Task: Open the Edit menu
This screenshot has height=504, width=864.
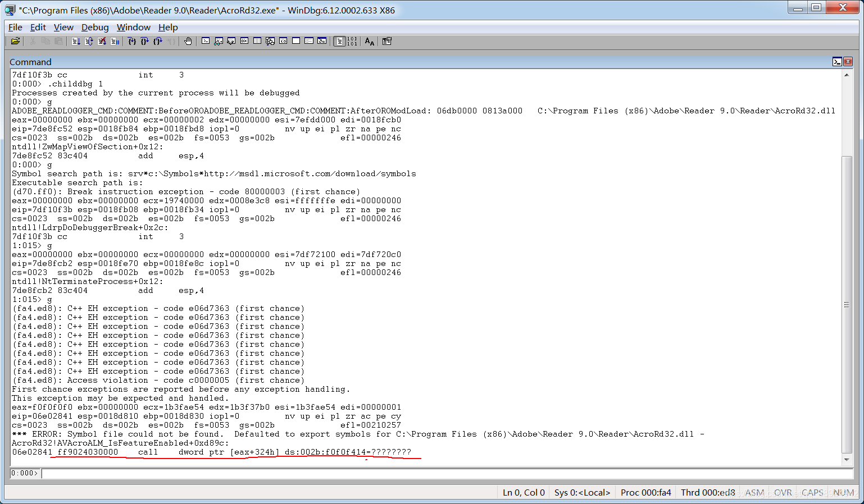Action: coord(38,27)
